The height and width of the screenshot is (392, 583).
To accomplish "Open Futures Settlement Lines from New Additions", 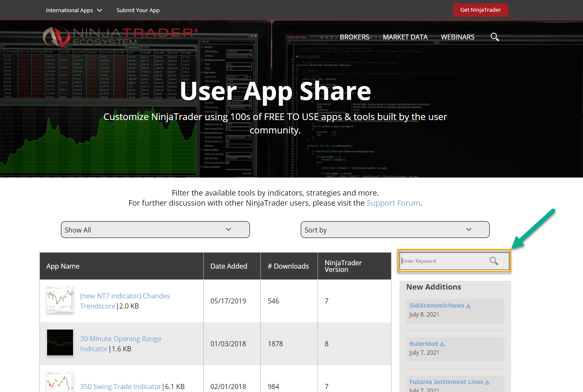I will coord(446,382).
